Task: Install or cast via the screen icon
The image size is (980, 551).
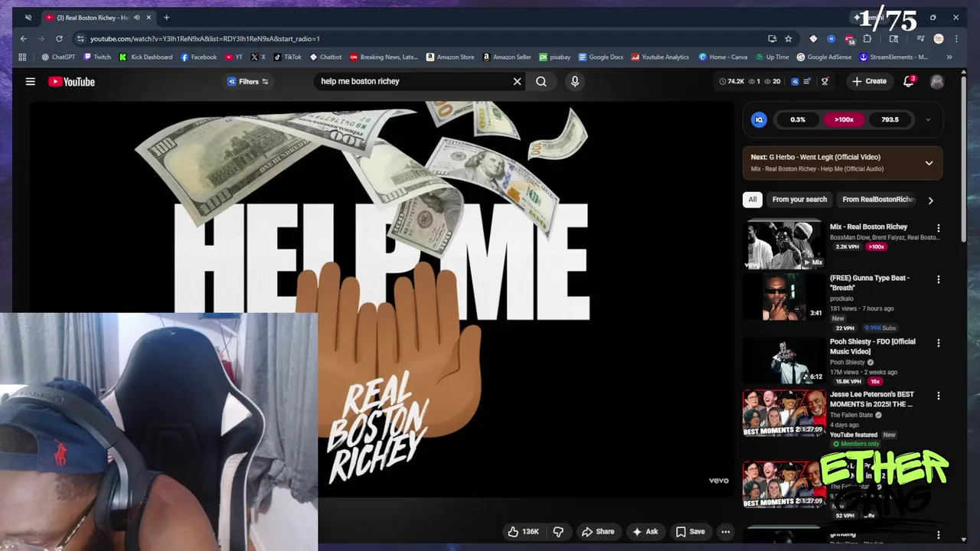Action: click(x=772, y=38)
